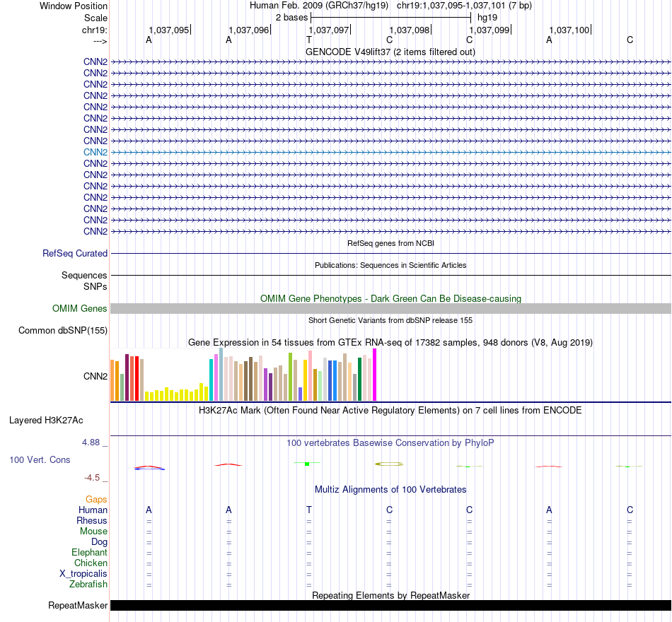Select the Scale label in the ruler
The height and width of the screenshot is (622, 672).
(x=95, y=18)
